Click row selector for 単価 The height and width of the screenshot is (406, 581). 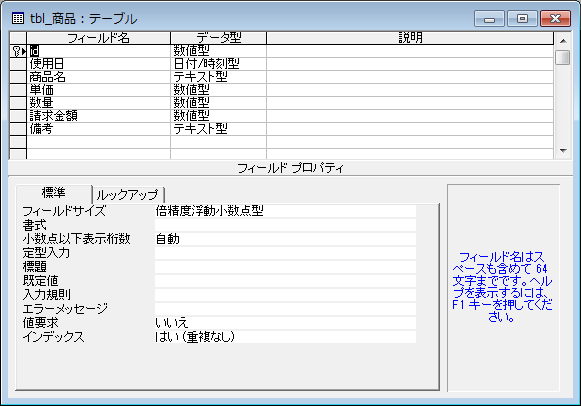[18, 90]
